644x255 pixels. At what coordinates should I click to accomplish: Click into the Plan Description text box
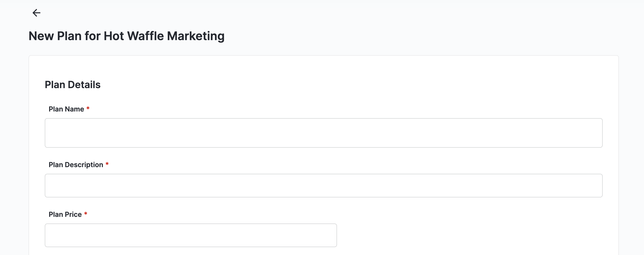coord(323,185)
